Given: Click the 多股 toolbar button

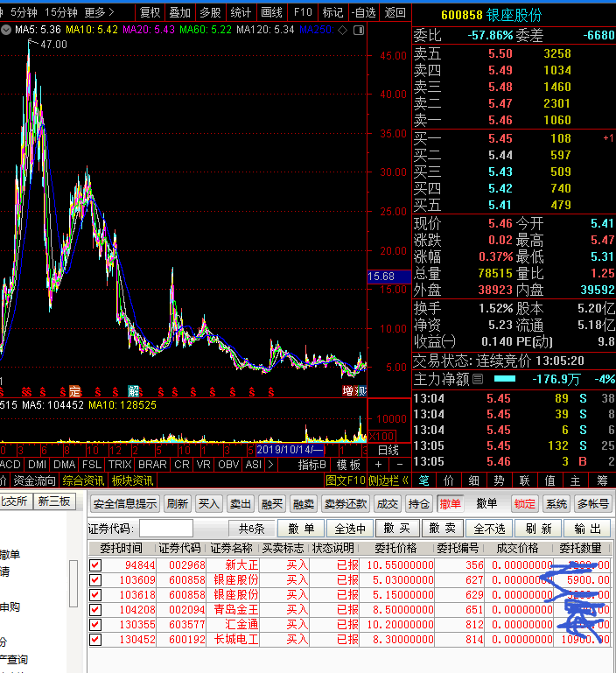Looking at the screenshot, I should pyautogui.click(x=210, y=12).
